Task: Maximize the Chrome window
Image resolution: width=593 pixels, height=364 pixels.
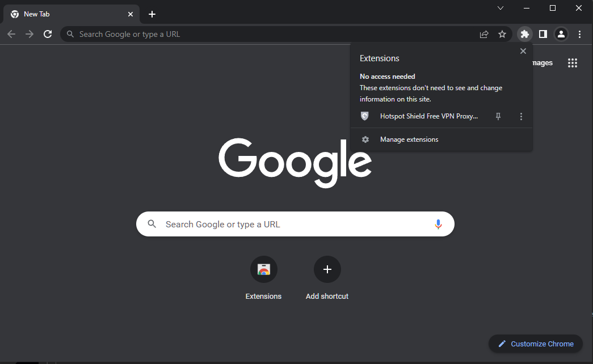Action: pos(553,8)
